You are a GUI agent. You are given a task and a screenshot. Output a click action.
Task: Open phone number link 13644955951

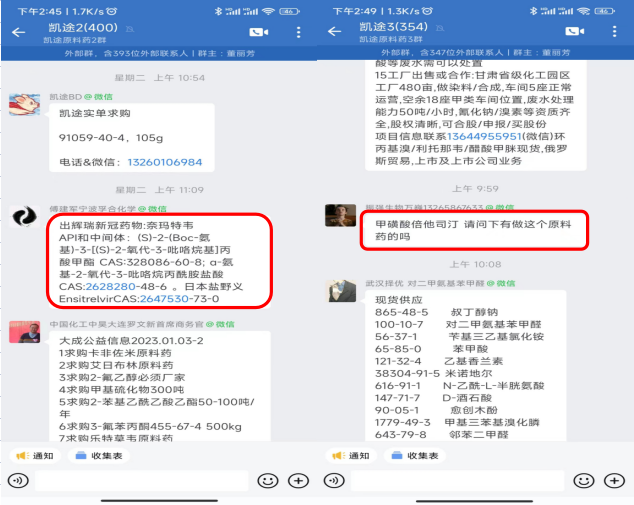pyautogui.click(x=484, y=136)
